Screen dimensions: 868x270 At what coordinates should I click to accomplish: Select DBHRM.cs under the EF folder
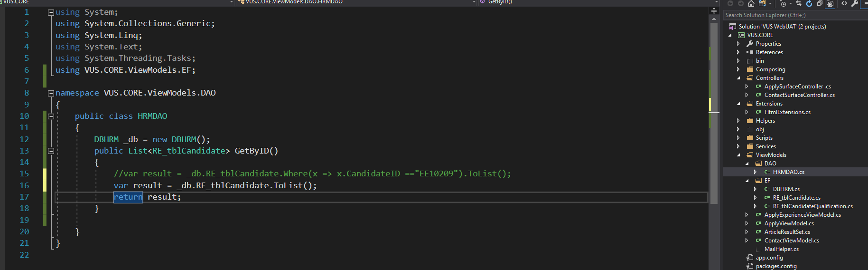[x=786, y=189]
